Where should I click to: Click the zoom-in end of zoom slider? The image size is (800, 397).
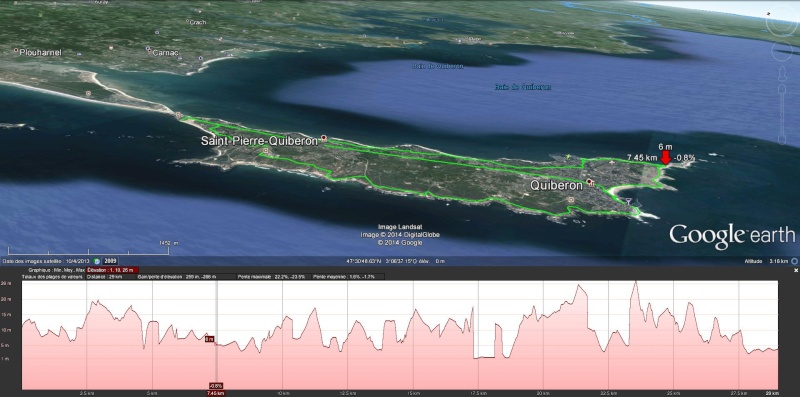(782, 88)
